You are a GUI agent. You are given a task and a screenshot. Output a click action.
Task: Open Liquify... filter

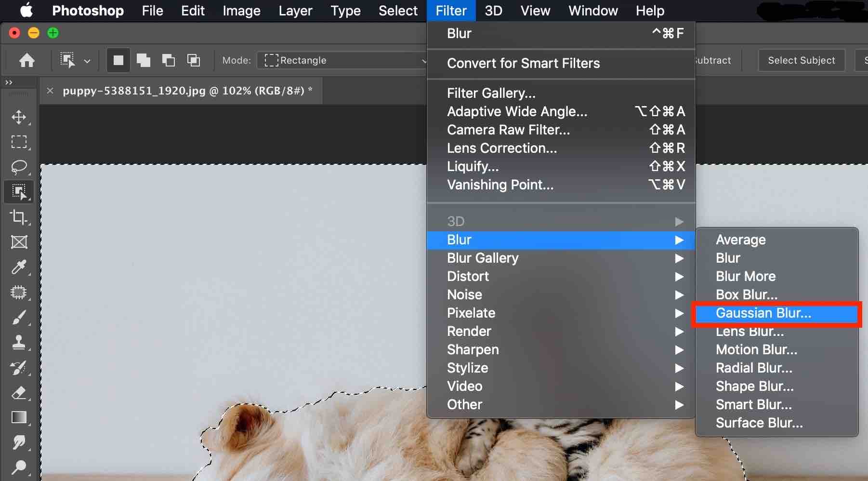coord(561,166)
